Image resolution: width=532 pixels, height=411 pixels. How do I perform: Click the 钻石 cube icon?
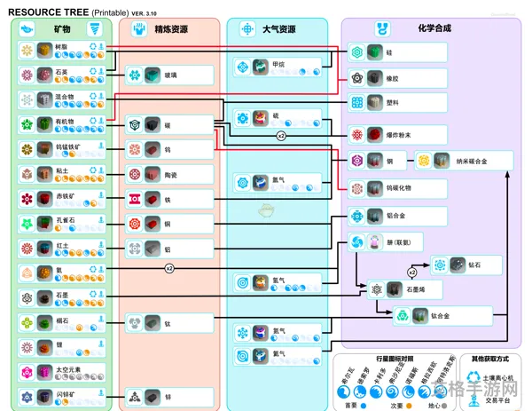(x=458, y=265)
